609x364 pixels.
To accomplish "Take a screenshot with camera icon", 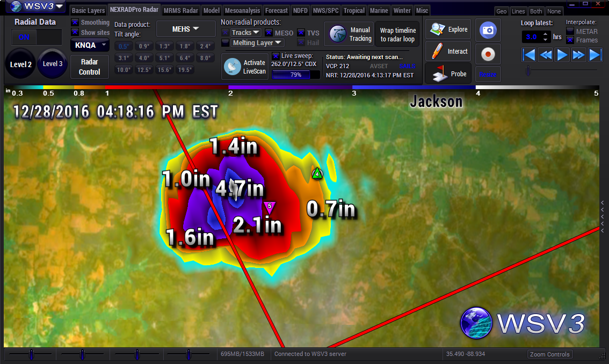I will (x=488, y=30).
